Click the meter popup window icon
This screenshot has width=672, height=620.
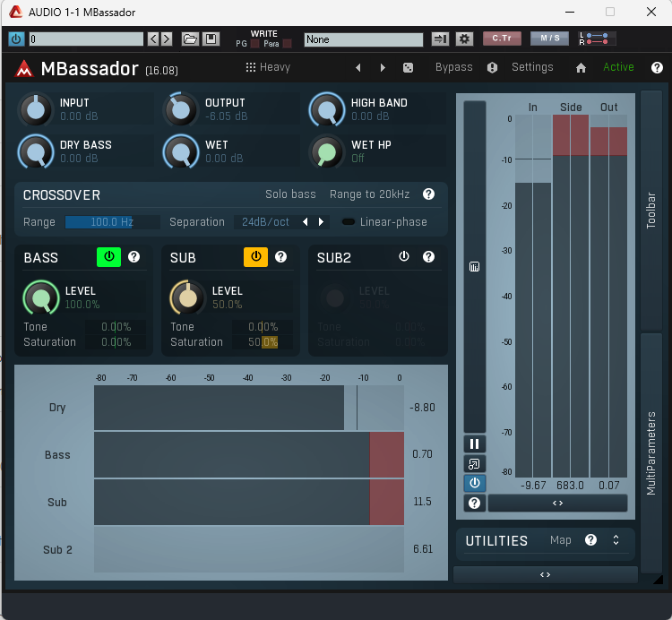474,464
